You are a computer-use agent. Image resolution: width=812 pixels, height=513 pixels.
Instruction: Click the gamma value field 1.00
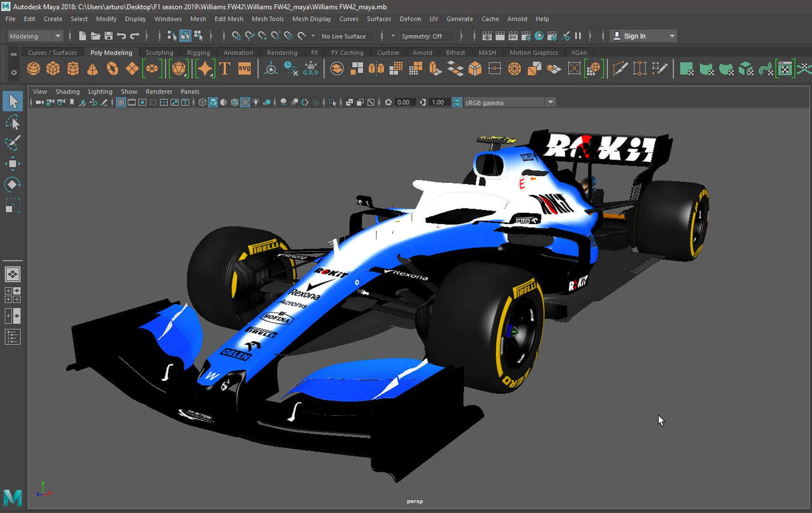coord(438,102)
